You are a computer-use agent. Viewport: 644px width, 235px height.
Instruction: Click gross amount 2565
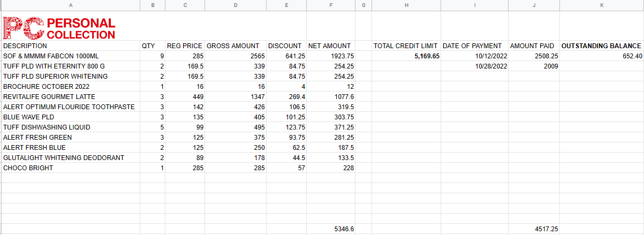coord(236,56)
